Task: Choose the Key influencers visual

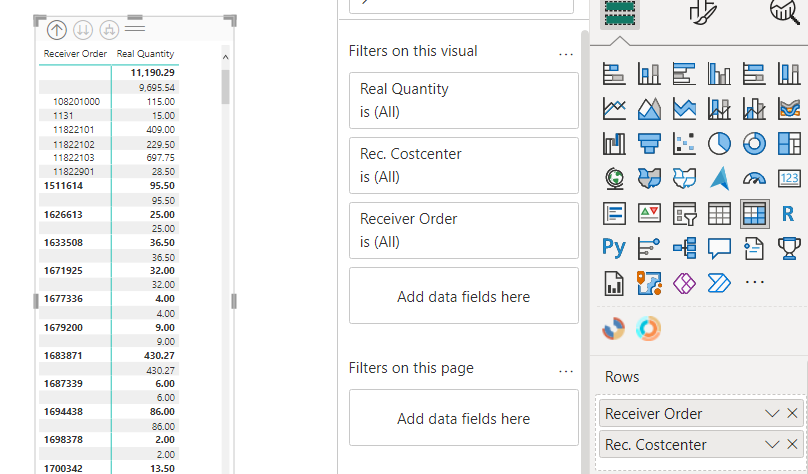Action: click(649, 248)
